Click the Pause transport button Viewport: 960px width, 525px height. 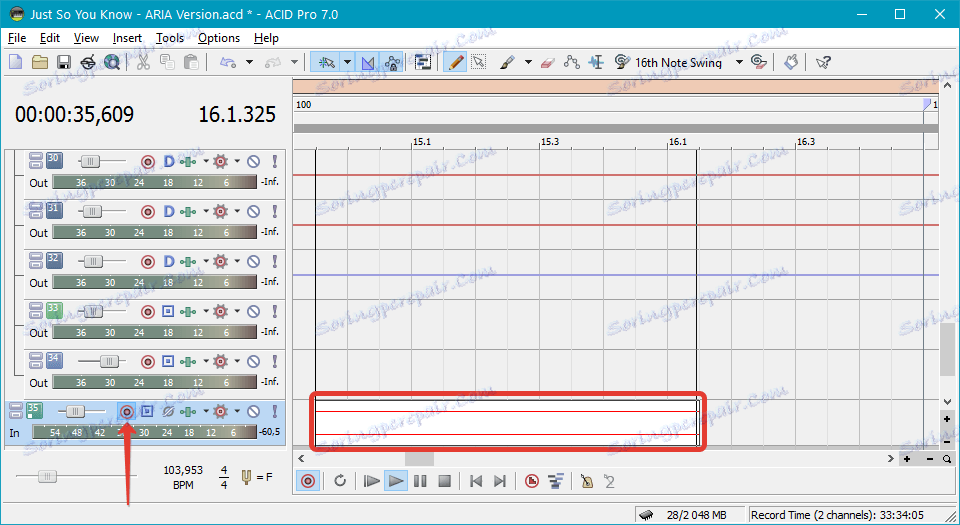point(420,481)
